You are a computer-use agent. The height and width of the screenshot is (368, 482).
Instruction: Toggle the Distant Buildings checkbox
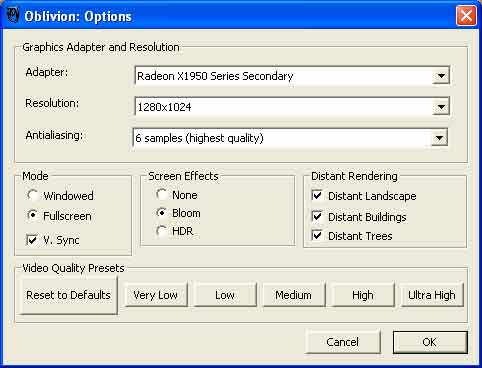317,217
